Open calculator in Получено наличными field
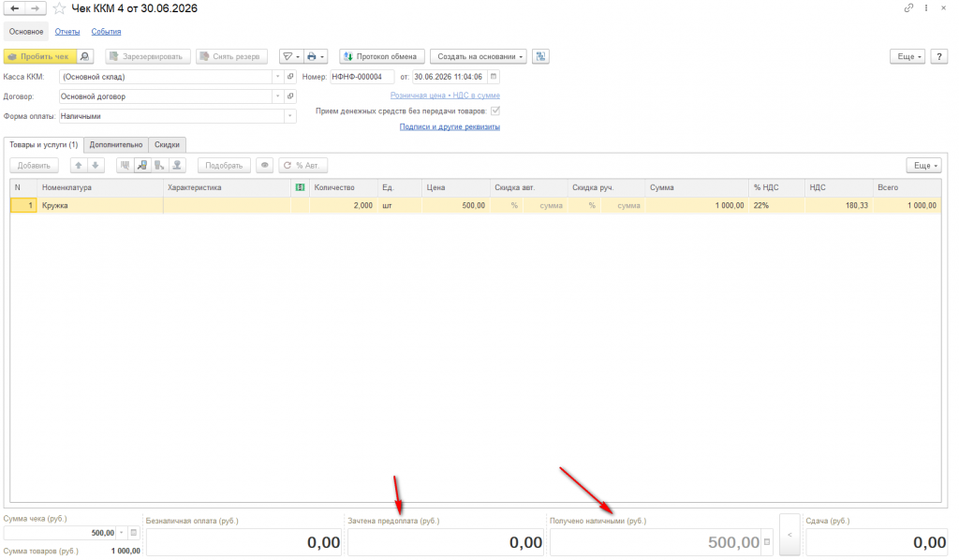 pos(767,541)
